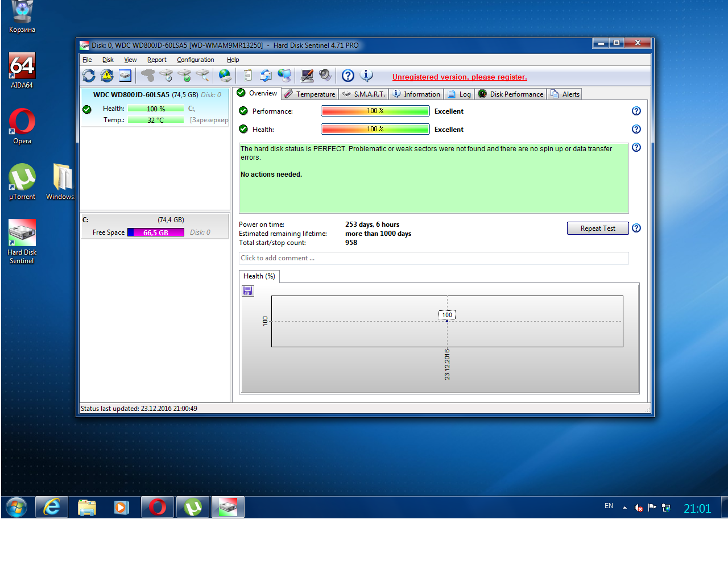Viewport: 728px width, 582px height.
Task: Switch to the Temperature tab
Action: (x=310, y=94)
